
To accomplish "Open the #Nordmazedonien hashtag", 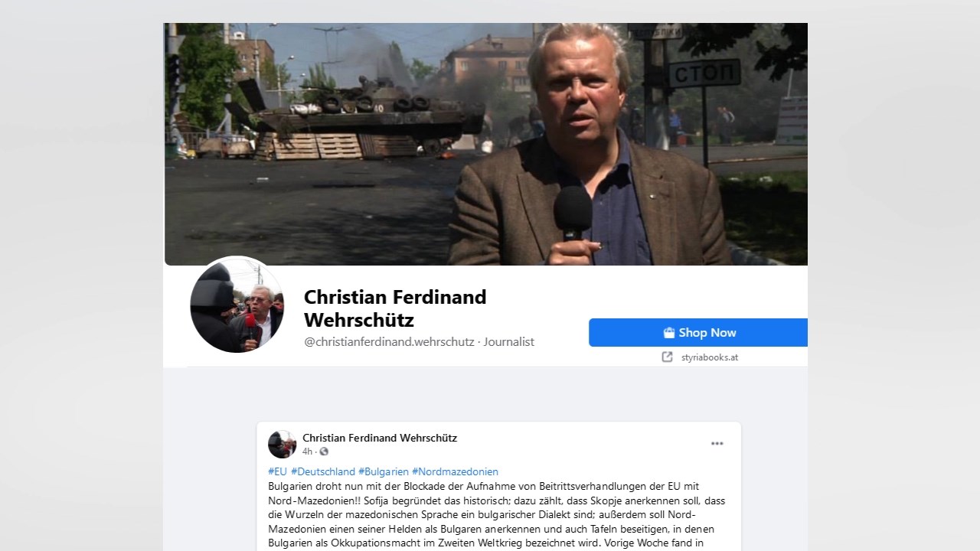I will click(x=455, y=471).
